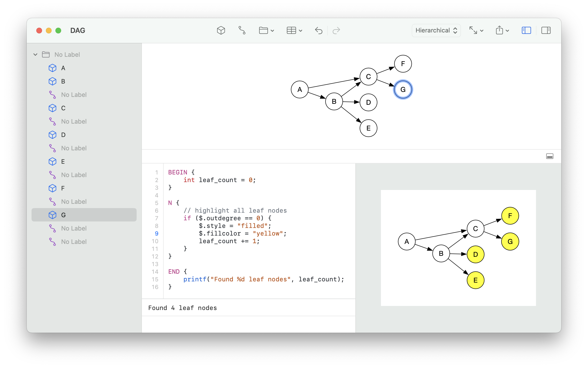Click the undo arrow in the toolbar
This screenshot has height=368, width=588.
click(x=318, y=30)
